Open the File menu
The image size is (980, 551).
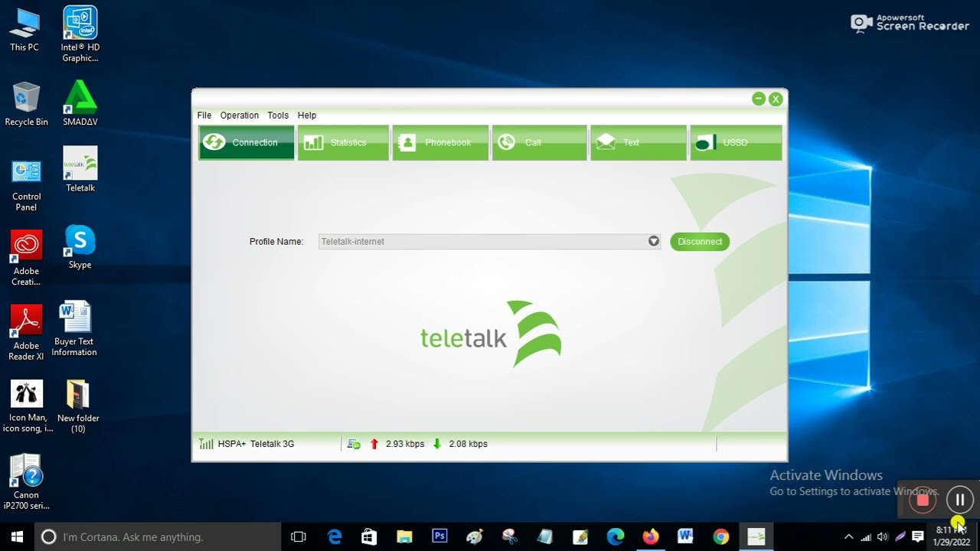point(204,116)
